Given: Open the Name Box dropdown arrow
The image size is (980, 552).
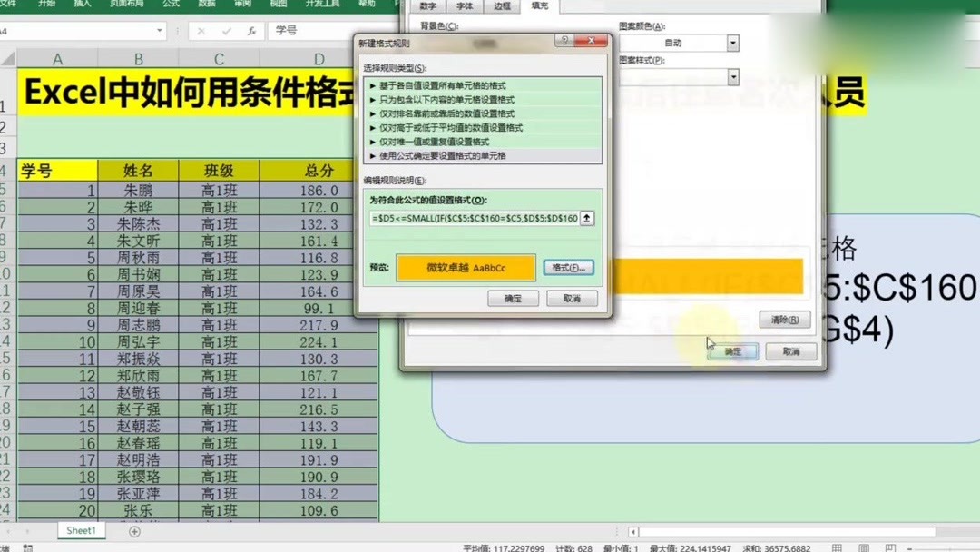Looking at the screenshot, I should click(x=159, y=30).
